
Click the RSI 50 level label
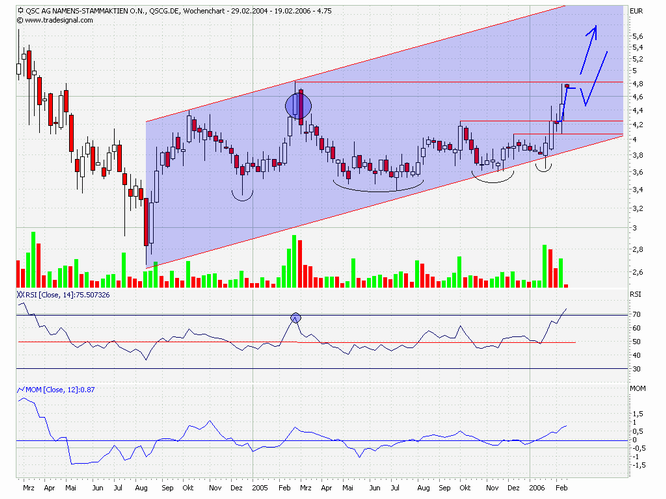pos(636,342)
